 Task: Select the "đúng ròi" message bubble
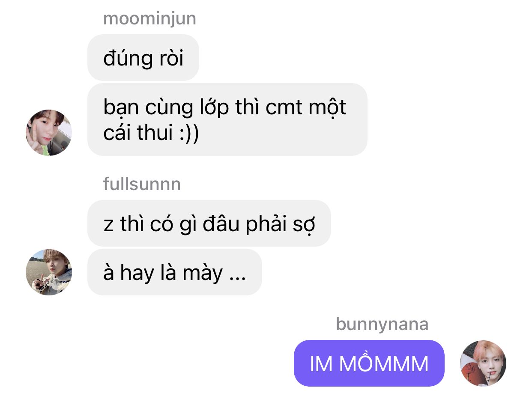pos(143,57)
